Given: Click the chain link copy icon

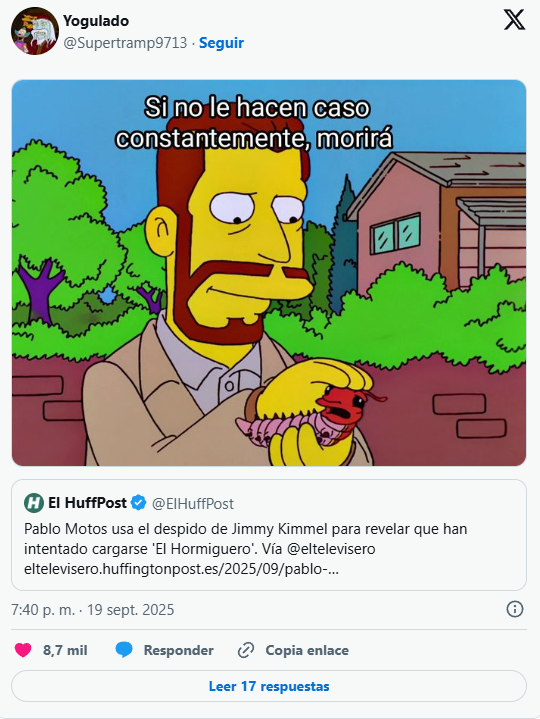Looking at the screenshot, I should (x=246, y=650).
